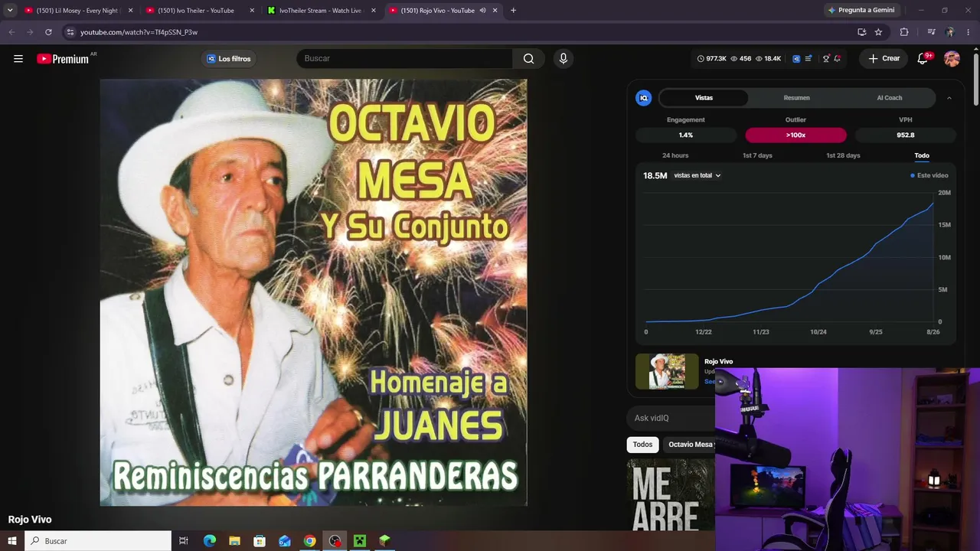Viewport: 980px width, 551px height.
Task: Click the vidIQ panel logo badge
Action: tap(644, 98)
